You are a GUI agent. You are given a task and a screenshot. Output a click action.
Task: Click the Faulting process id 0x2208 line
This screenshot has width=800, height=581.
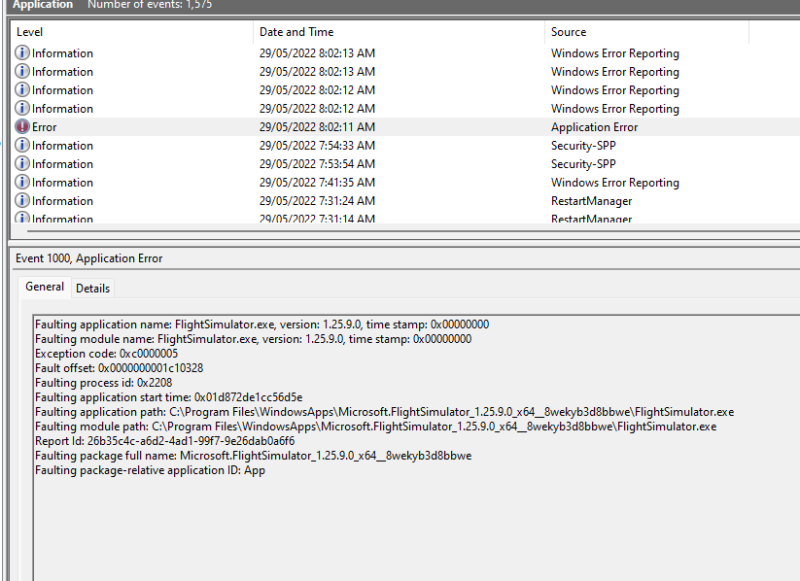coord(104,383)
